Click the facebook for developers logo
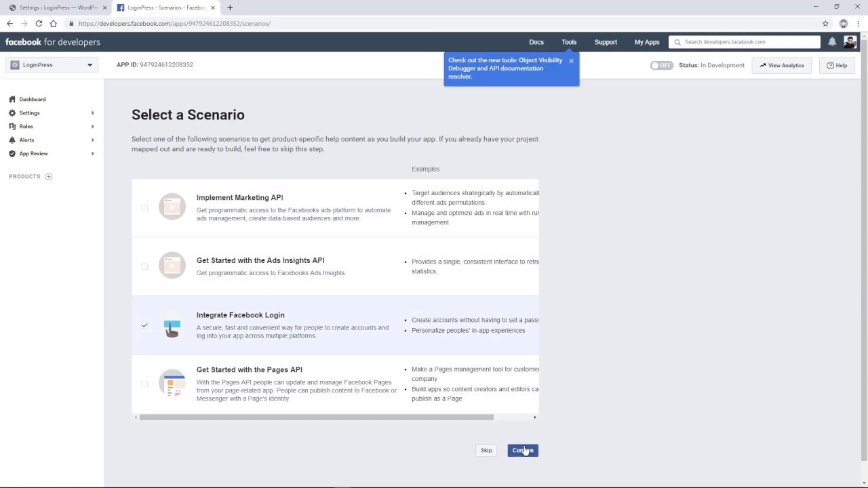868x488 pixels. pyautogui.click(x=53, y=42)
